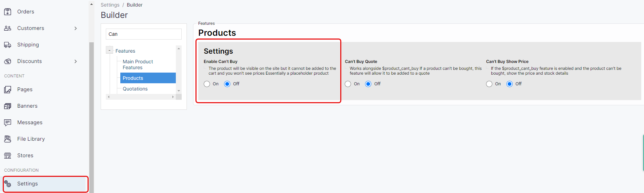Select On for Can't Buy Quote
The height and width of the screenshot is (193, 644).
[x=348, y=84]
